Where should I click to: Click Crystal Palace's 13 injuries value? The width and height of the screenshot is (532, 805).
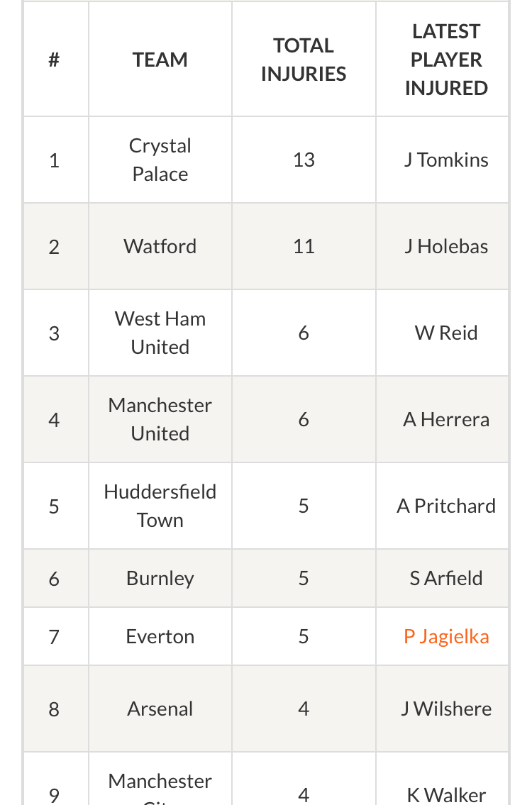click(304, 160)
